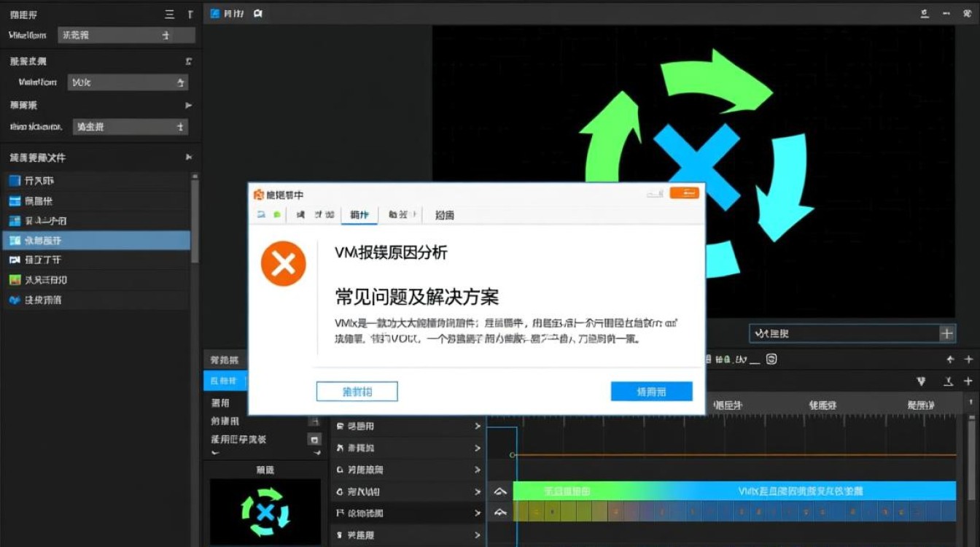Click the camera icon on the top tab bar

point(257,13)
